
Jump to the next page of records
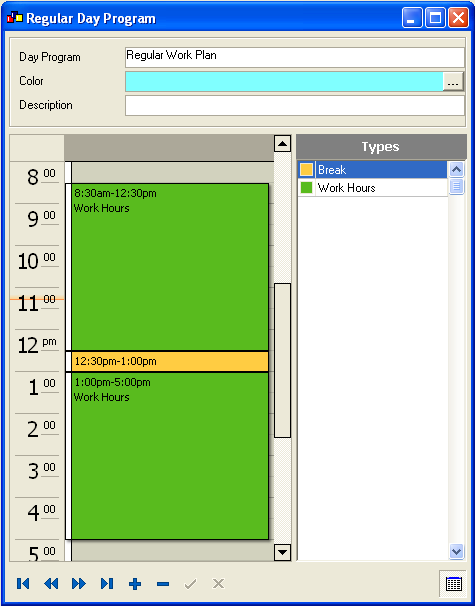pos(79,584)
